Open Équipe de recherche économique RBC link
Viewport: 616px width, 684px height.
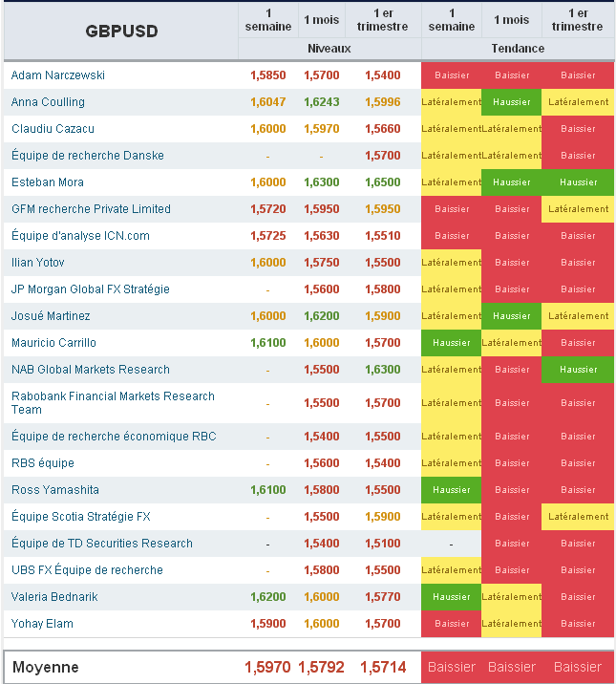click(114, 437)
